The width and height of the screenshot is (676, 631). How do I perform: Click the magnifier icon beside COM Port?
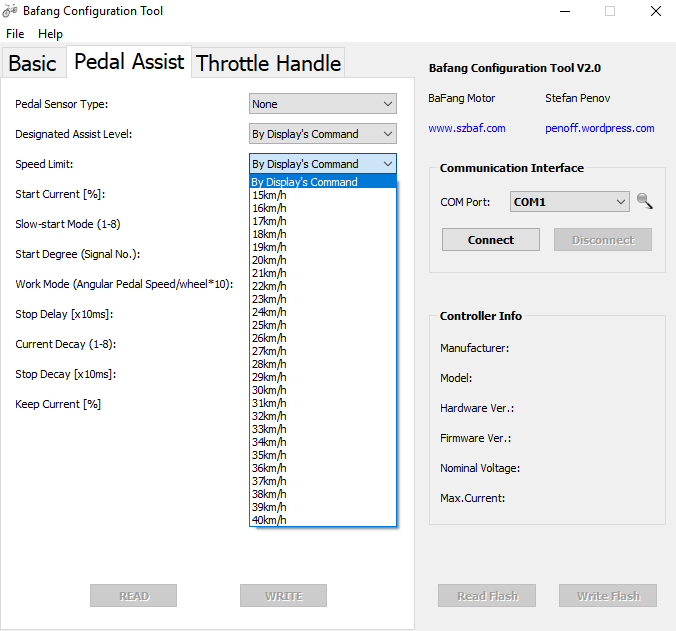644,202
